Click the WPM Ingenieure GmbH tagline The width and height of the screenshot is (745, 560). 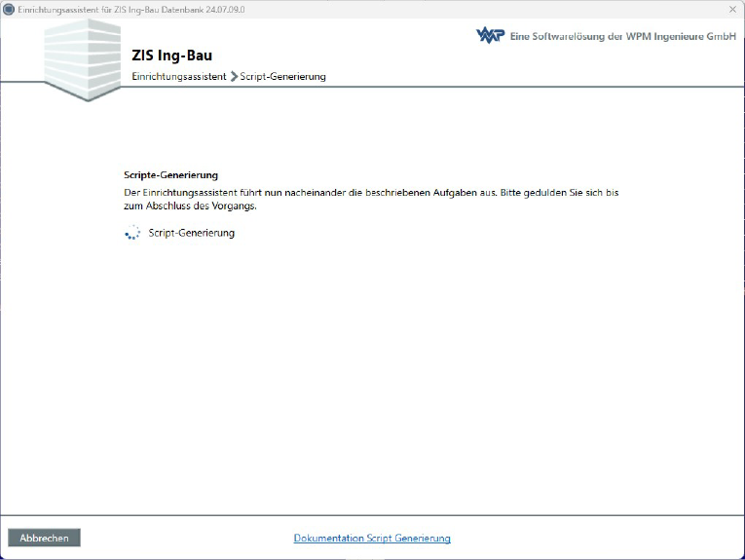click(x=623, y=37)
